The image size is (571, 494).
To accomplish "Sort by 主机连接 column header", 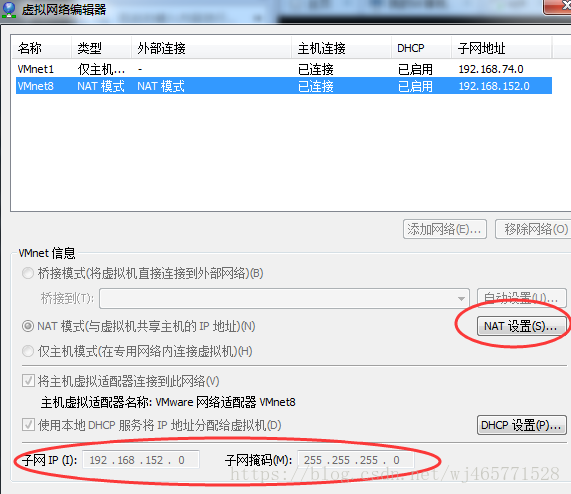I will pyautogui.click(x=342, y=48).
